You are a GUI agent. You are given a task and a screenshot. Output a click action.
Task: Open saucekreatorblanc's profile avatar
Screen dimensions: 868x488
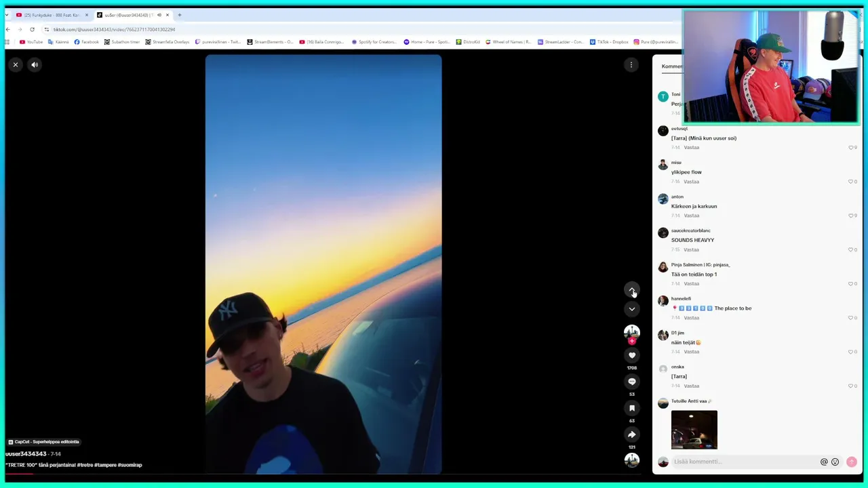pos(663,232)
